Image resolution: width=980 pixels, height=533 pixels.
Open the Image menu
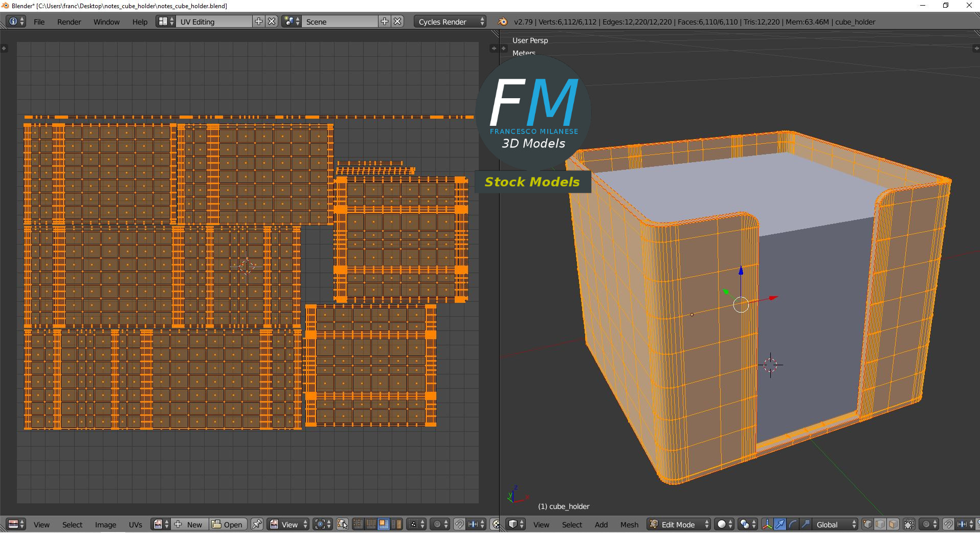point(105,525)
